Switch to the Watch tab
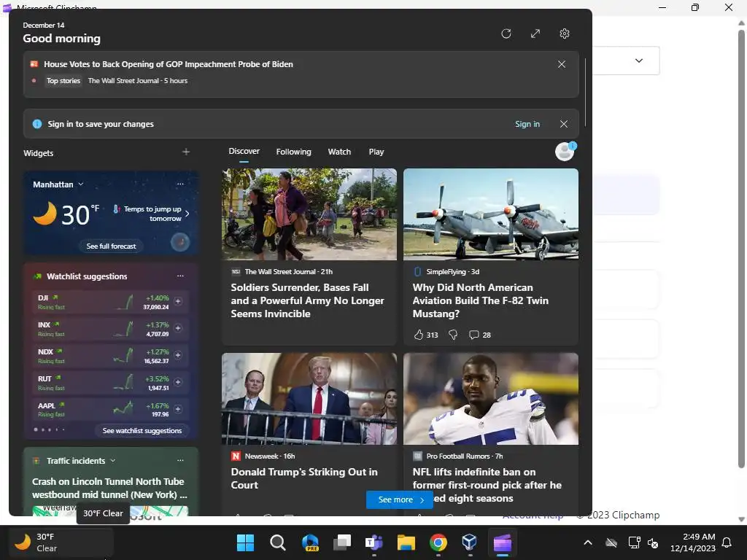Screen dimensions: 747x560 pyautogui.click(x=339, y=152)
